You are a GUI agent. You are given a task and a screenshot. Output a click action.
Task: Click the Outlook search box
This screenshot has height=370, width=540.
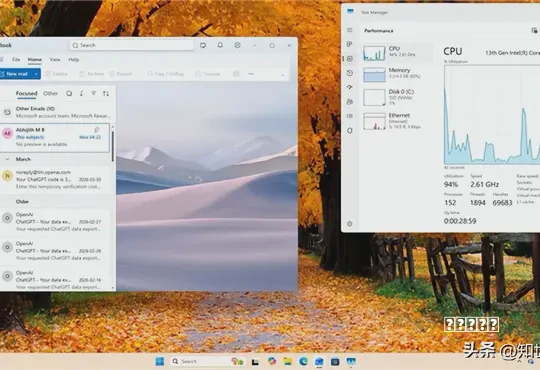click(x=132, y=45)
